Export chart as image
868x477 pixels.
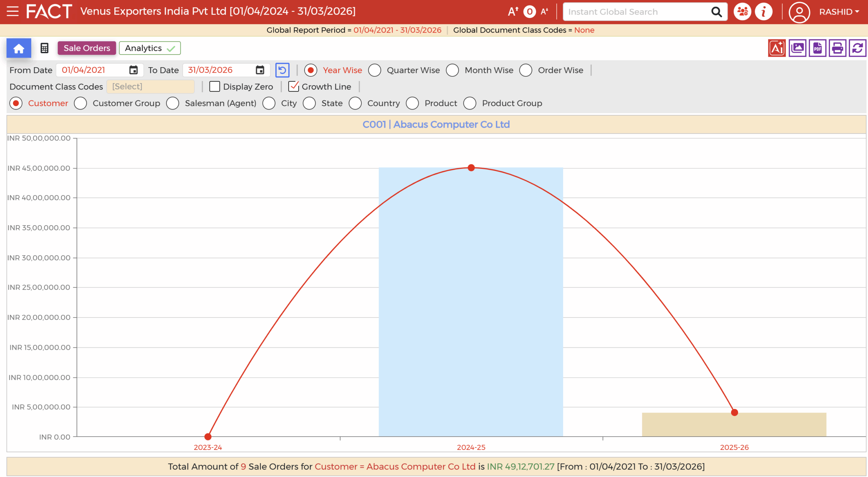[797, 48]
